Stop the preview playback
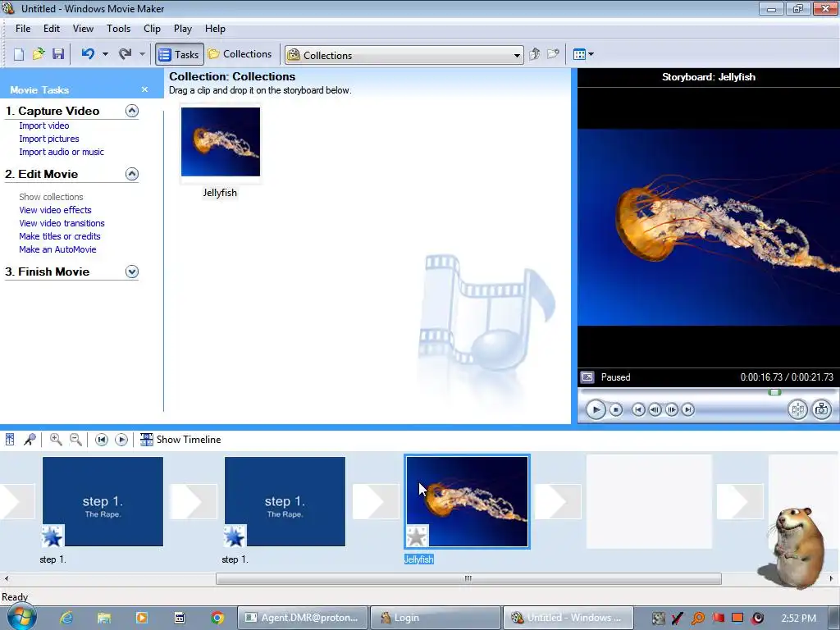This screenshot has width=840, height=630. [x=616, y=410]
